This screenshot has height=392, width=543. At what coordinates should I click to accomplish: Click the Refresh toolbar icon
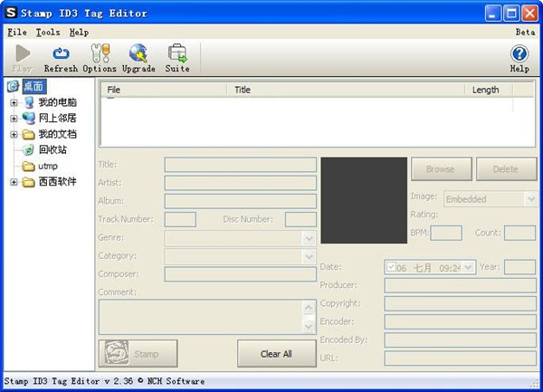point(61,54)
